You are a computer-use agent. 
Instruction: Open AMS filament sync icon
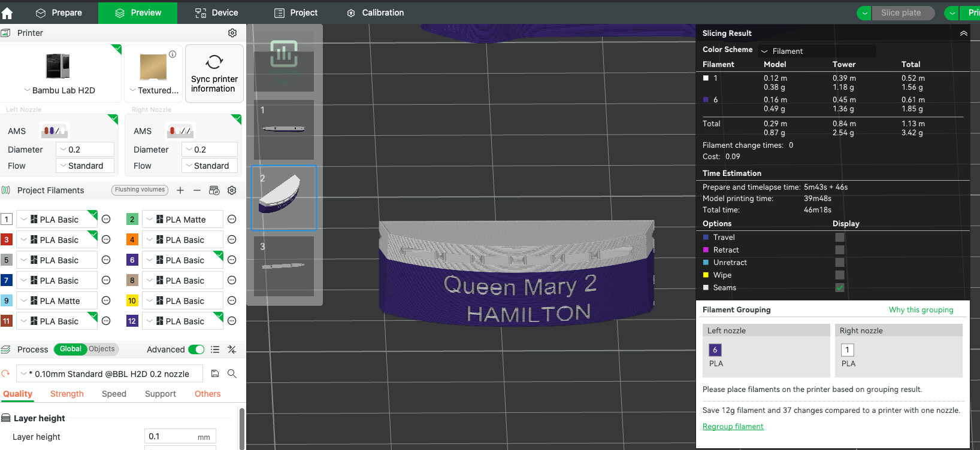point(214,190)
